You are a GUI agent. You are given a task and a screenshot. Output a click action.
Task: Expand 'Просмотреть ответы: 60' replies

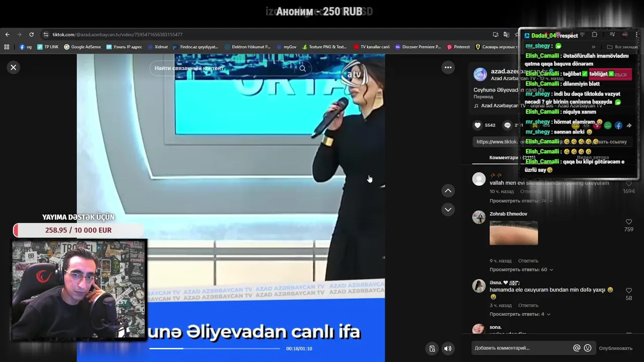[521, 269]
